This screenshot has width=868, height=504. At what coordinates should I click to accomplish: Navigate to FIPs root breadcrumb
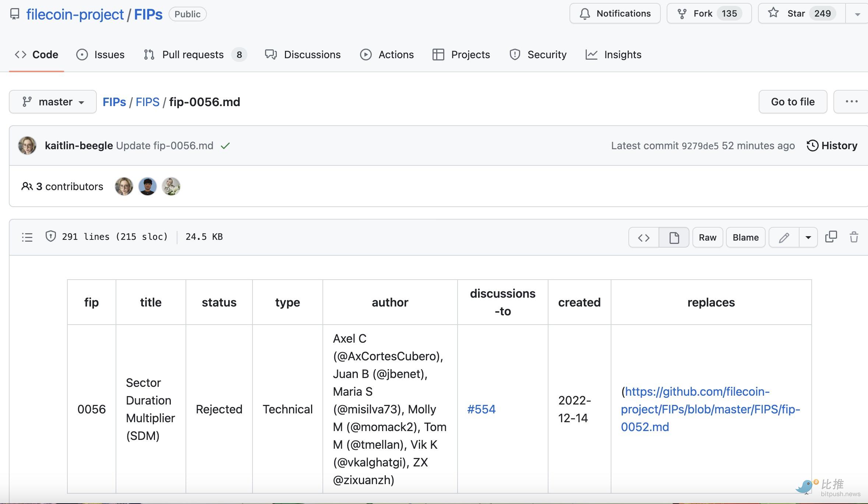[x=114, y=102]
